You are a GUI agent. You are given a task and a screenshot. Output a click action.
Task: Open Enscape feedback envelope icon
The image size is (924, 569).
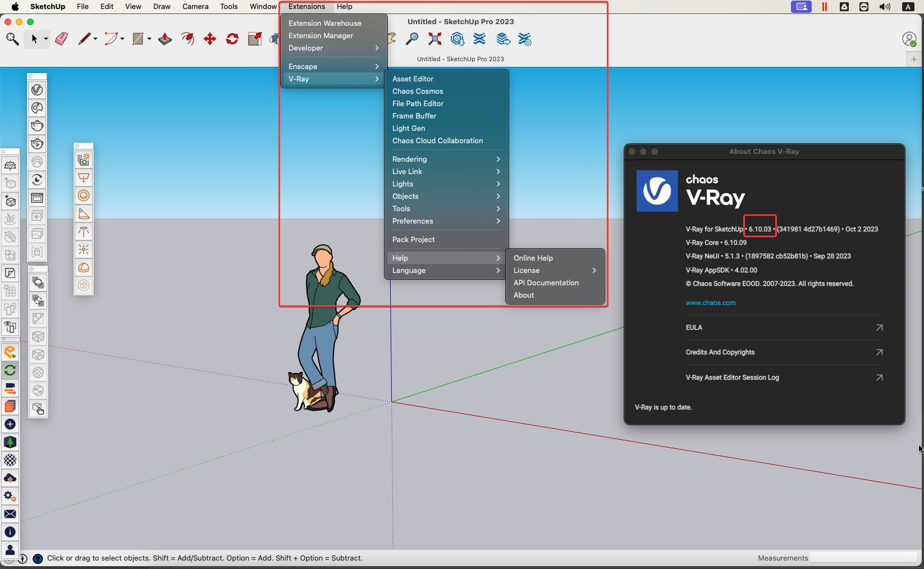click(10, 514)
